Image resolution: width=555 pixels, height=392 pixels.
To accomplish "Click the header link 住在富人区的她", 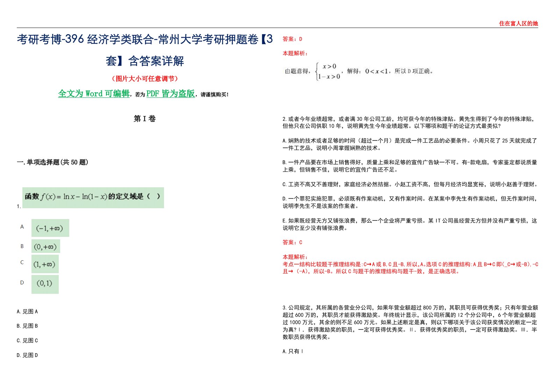I will 518,23.
